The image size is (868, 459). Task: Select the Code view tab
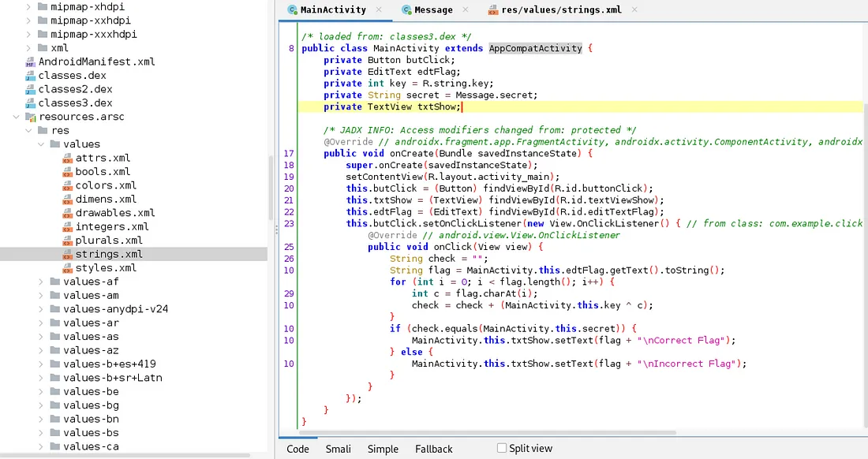click(x=297, y=449)
